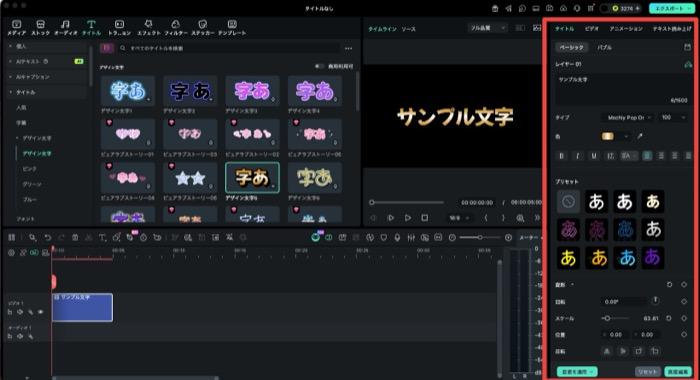Viewport: 700px width, 380px height.
Task: Click the undo arrow in timeline toolbar
Action: (x=47, y=238)
